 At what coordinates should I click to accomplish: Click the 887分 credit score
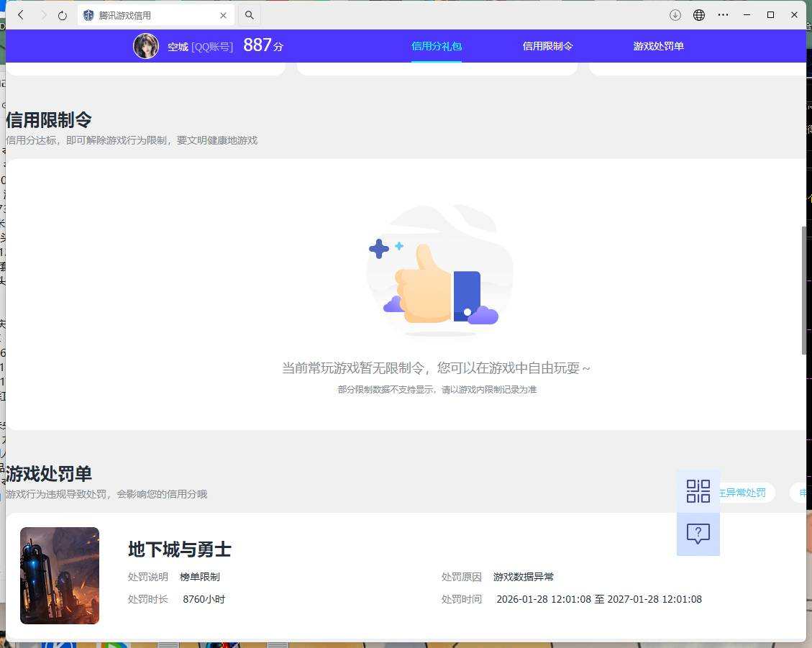coord(263,45)
